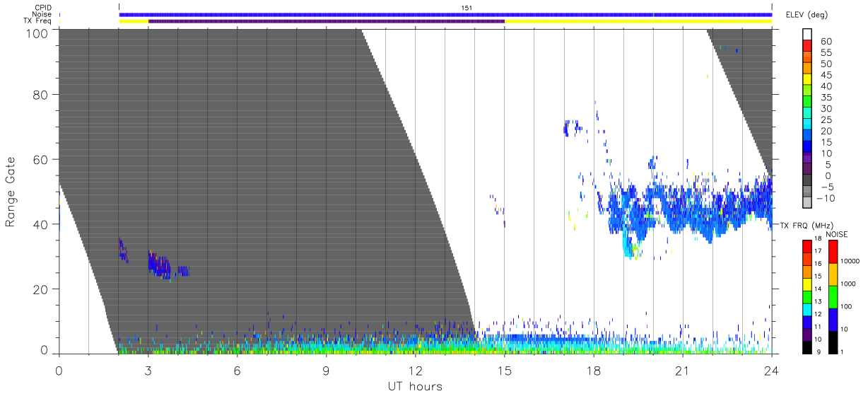This screenshot has width=868, height=401.
Task: Click the 1000 label on NOISE legend
Action: click(849, 284)
